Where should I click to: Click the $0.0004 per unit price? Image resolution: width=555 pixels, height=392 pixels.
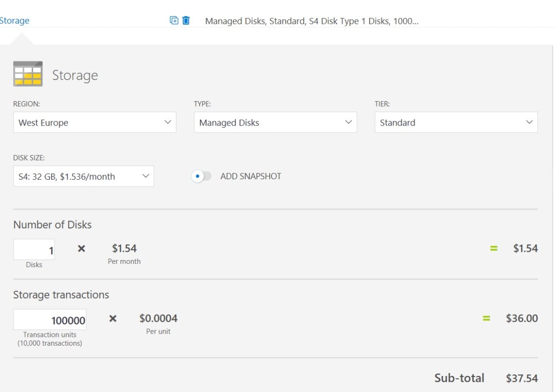click(158, 318)
